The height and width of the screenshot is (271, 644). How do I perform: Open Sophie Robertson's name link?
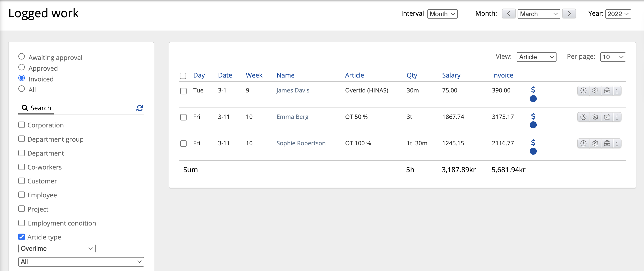pyautogui.click(x=301, y=143)
